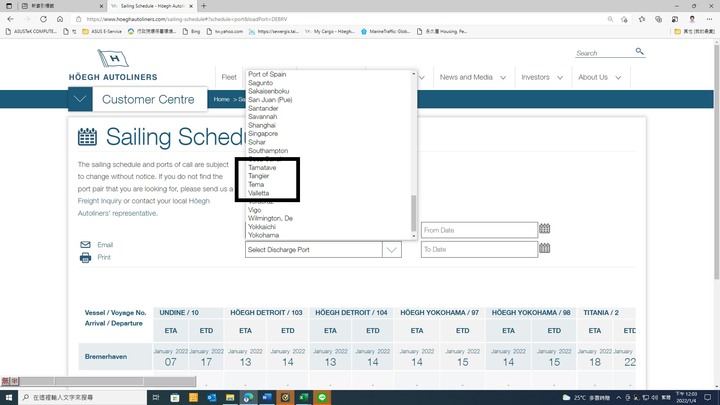Open the Fleet navigation item
This screenshot has height=405, width=720.
coord(229,77)
